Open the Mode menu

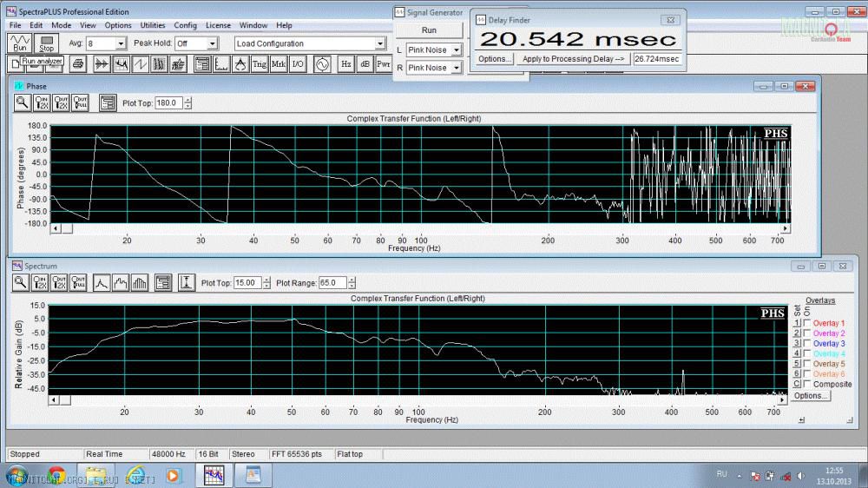pos(62,25)
